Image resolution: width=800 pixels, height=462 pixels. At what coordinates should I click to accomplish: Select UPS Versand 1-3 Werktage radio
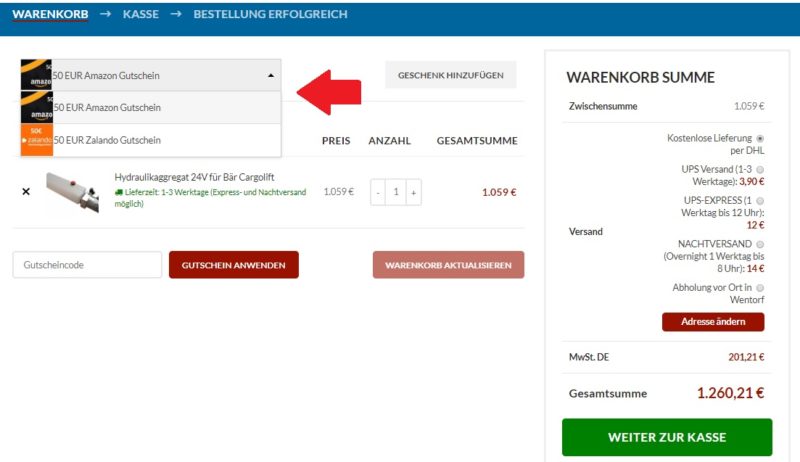(760, 169)
